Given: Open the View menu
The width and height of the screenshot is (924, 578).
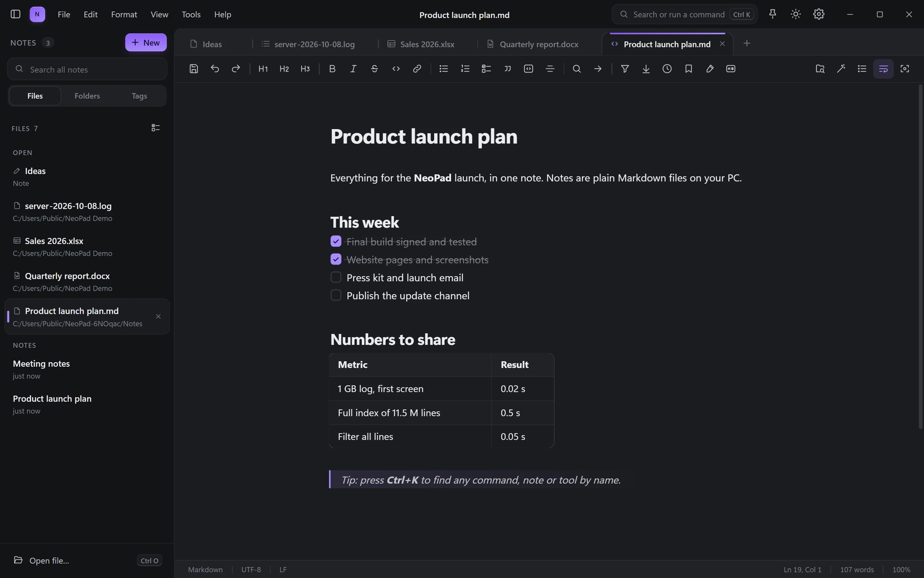Looking at the screenshot, I should pyautogui.click(x=159, y=14).
